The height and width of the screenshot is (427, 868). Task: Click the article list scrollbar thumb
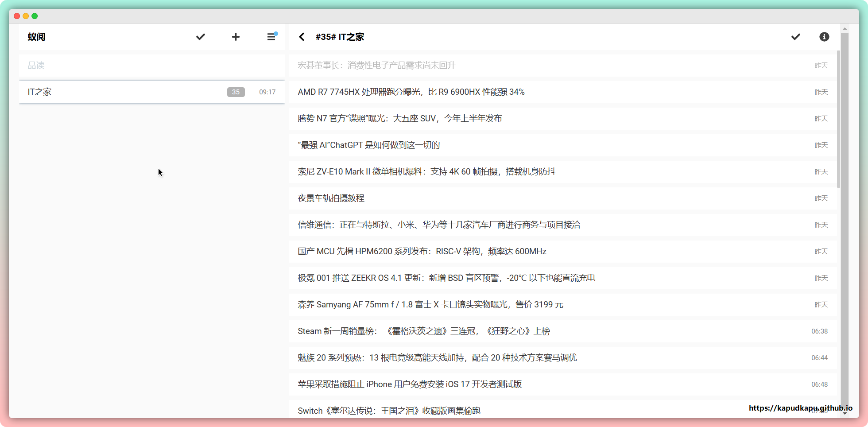[x=838, y=120]
